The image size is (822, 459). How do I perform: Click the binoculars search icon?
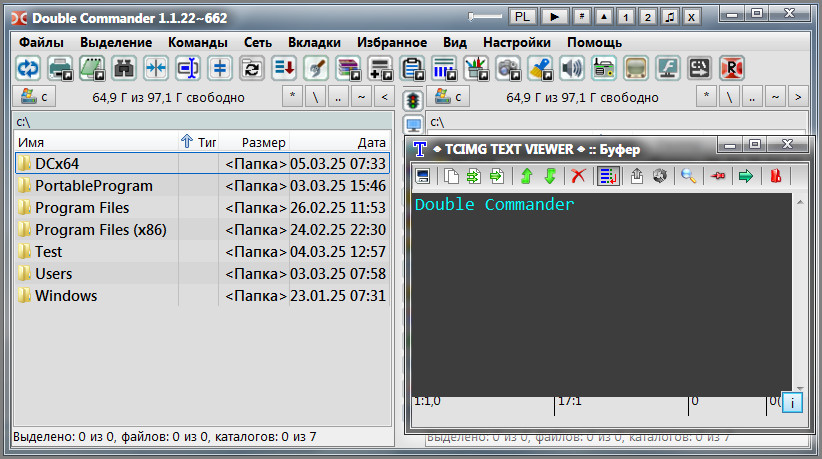pos(124,68)
